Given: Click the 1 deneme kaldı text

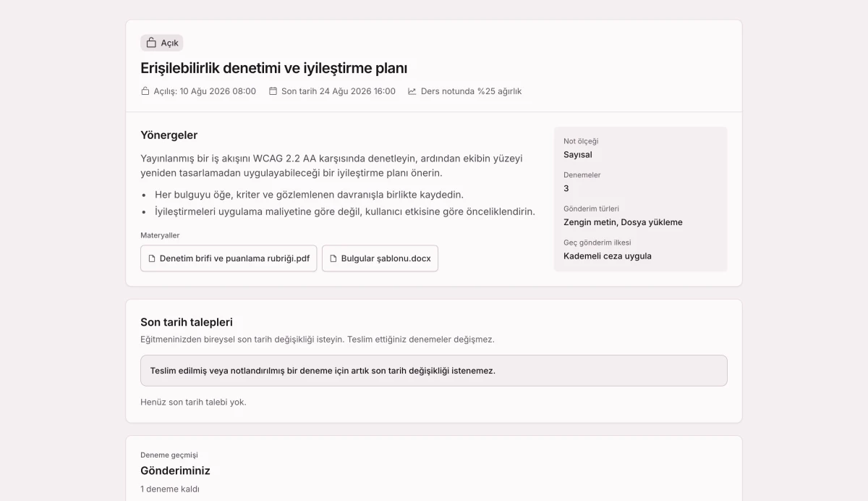Looking at the screenshot, I should [x=170, y=489].
